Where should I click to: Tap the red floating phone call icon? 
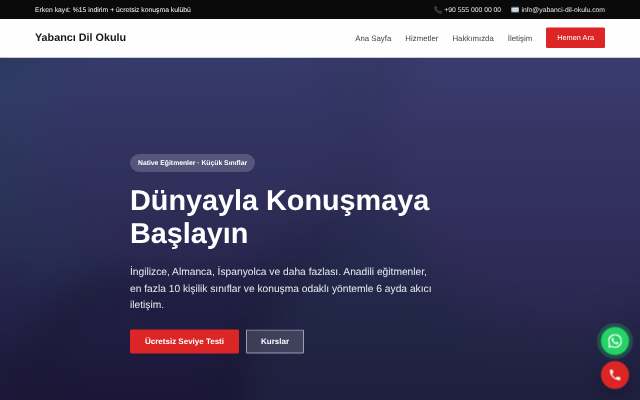[x=615, y=375]
